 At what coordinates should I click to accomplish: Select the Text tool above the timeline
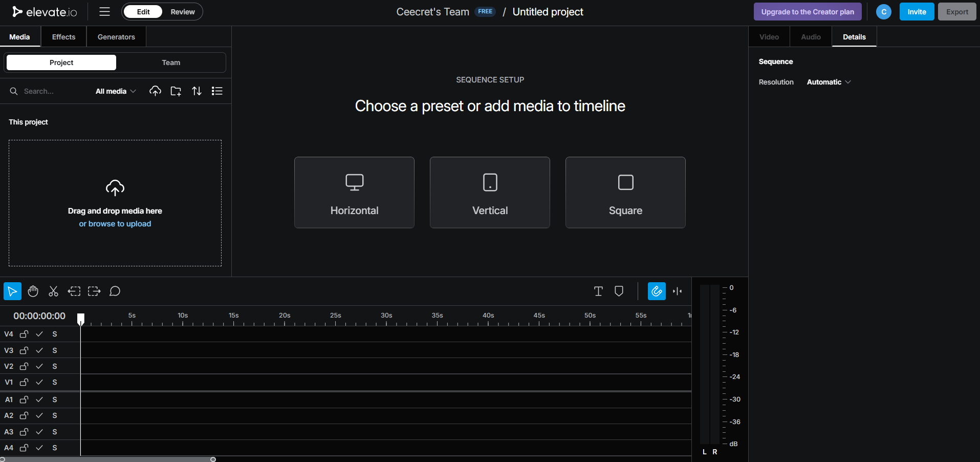(x=598, y=291)
